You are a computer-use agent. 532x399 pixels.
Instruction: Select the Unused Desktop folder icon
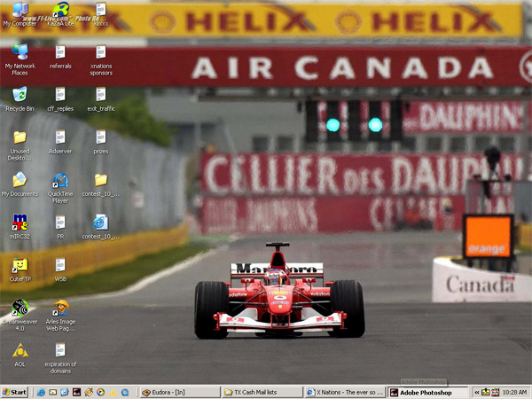[x=20, y=137]
